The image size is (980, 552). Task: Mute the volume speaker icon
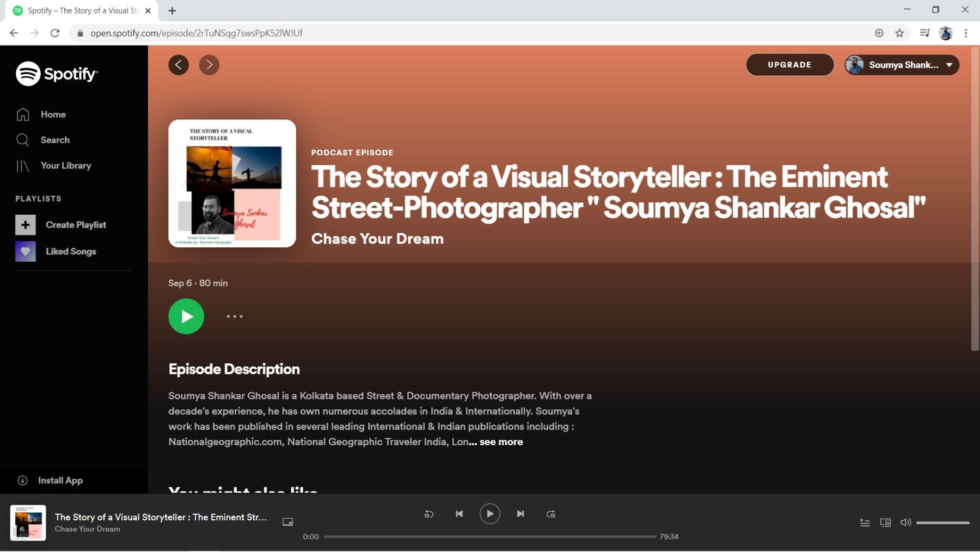click(905, 523)
